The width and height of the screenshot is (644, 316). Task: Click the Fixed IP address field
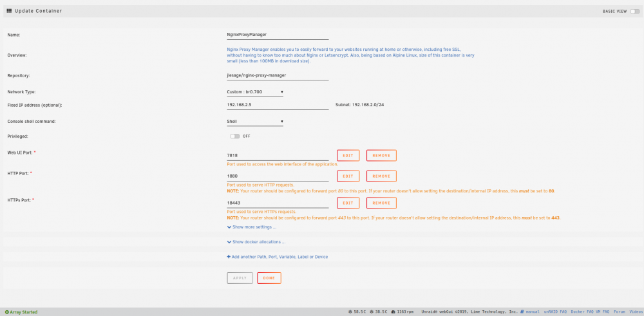click(278, 105)
